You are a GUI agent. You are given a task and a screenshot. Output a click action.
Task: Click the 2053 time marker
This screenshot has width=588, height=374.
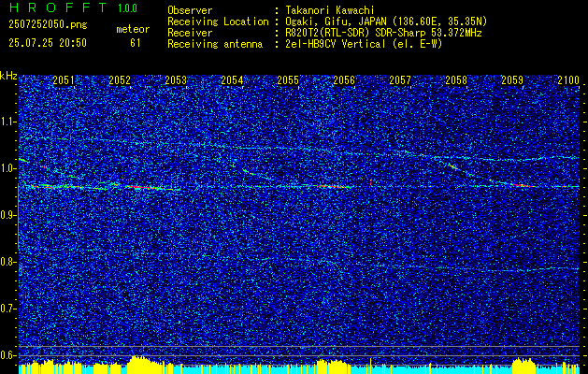[176, 79]
